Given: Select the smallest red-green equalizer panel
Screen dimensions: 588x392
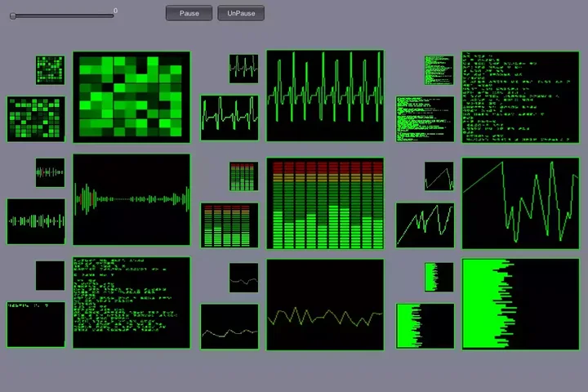Looking at the screenshot, I should [x=243, y=176].
